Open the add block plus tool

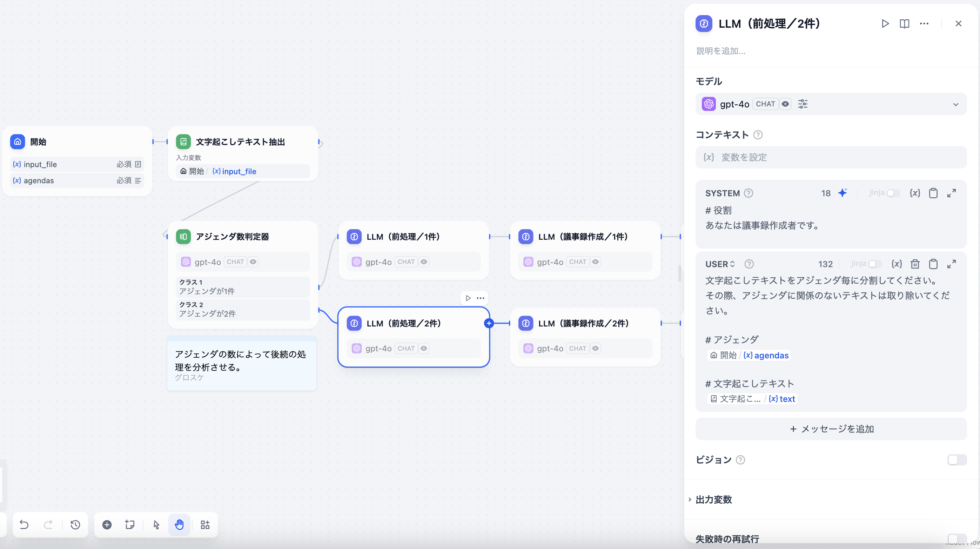[107, 525]
